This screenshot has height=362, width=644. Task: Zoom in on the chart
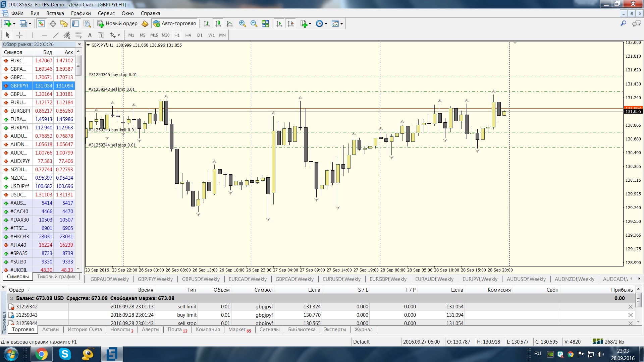[x=243, y=23]
